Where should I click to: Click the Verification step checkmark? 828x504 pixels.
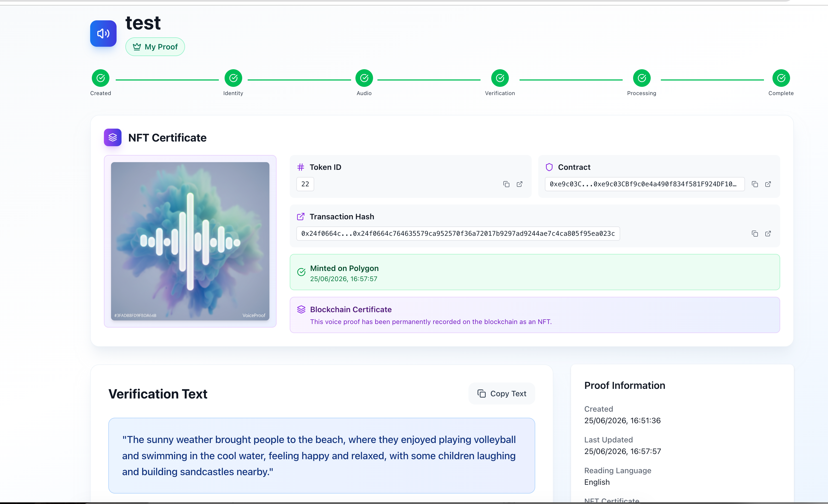[500, 78]
